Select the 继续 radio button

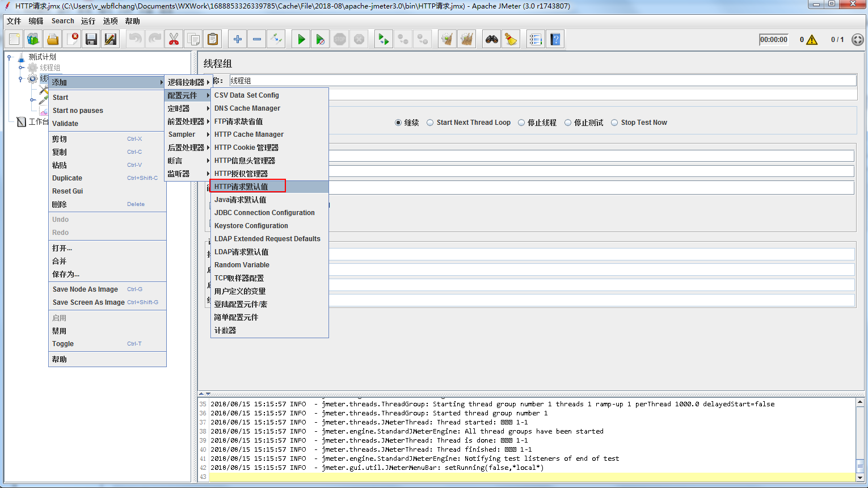[398, 123]
